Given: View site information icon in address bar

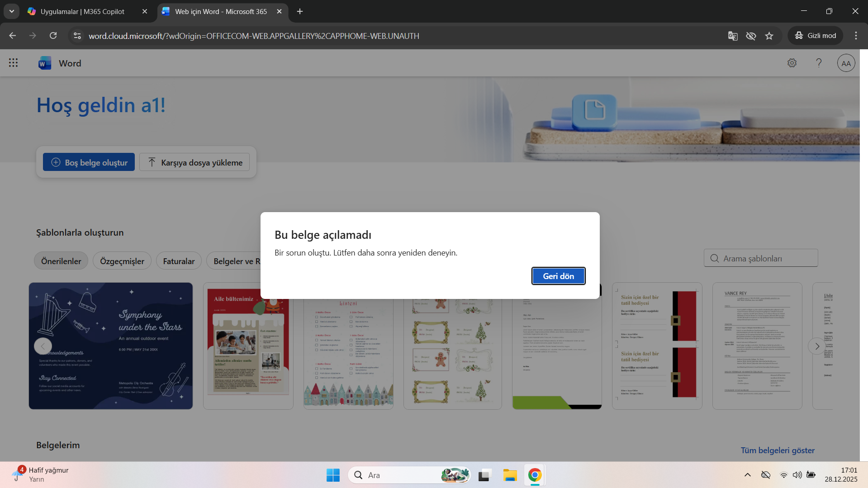Looking at the screenshot, I should (77, 36).
